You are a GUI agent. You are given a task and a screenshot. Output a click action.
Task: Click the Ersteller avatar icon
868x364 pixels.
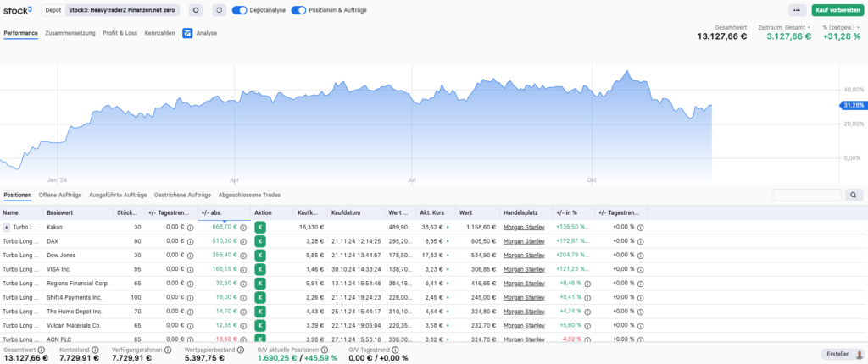coord(860,354)
